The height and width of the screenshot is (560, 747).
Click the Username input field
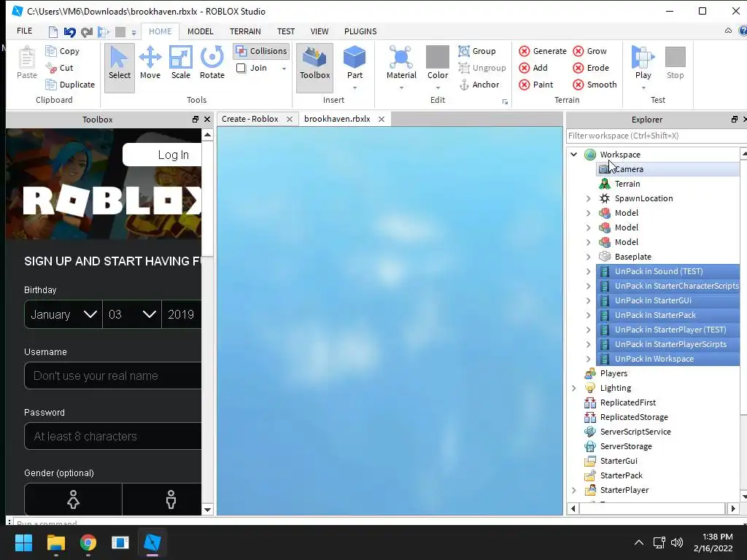[x=113, y=376]
